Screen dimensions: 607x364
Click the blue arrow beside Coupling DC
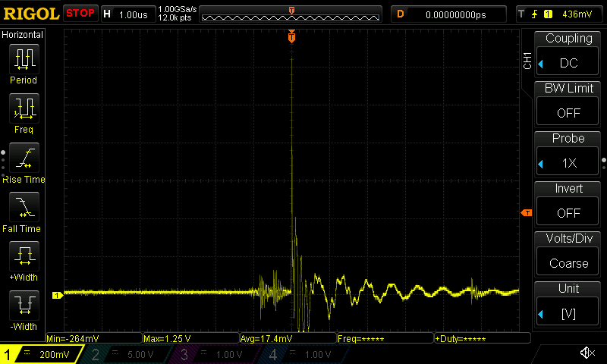(541, 64)
